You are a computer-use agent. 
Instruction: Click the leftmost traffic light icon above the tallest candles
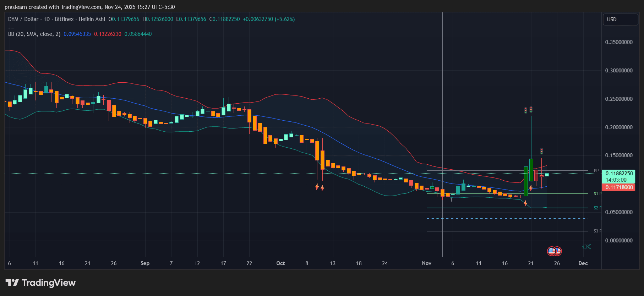(x=525, y=110)
